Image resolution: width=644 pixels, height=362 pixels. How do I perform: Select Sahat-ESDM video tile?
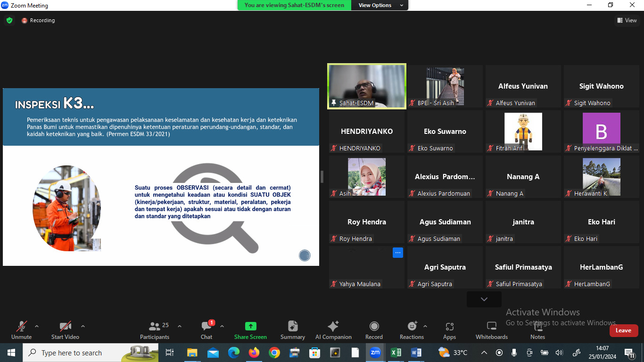pyautogui.click(x=367, y=86)
